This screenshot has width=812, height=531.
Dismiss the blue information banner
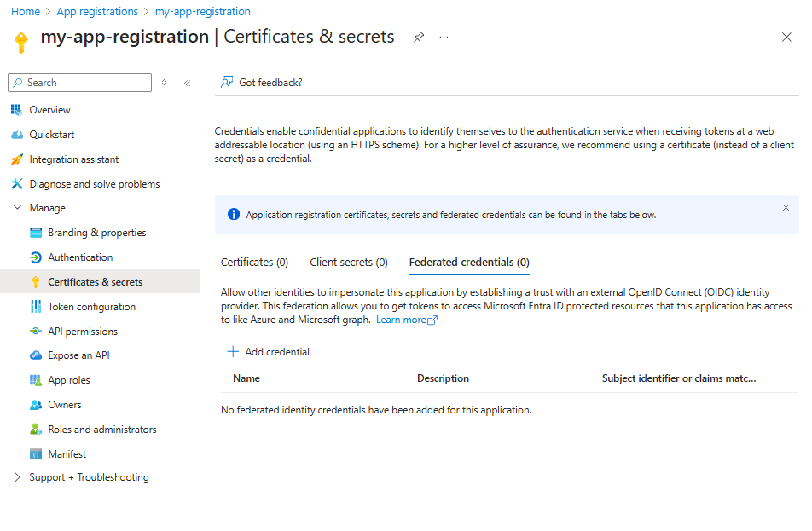[786, 207]
